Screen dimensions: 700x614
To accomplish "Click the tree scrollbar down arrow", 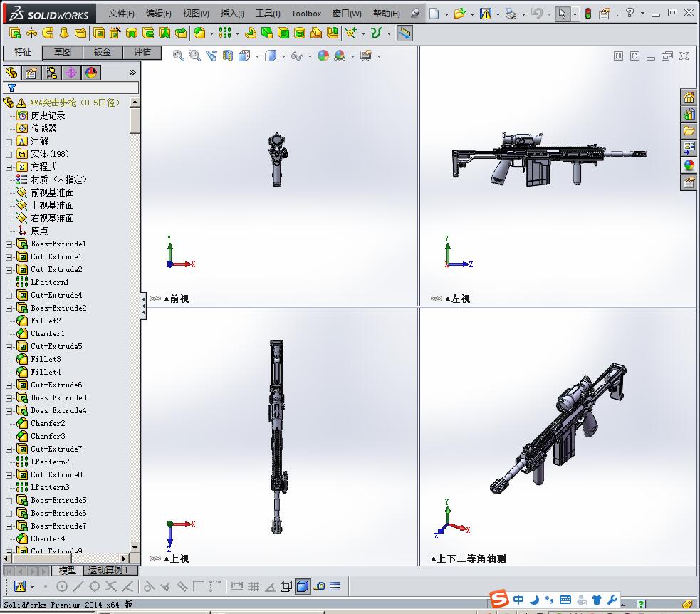I will click(x=135, y=547).
